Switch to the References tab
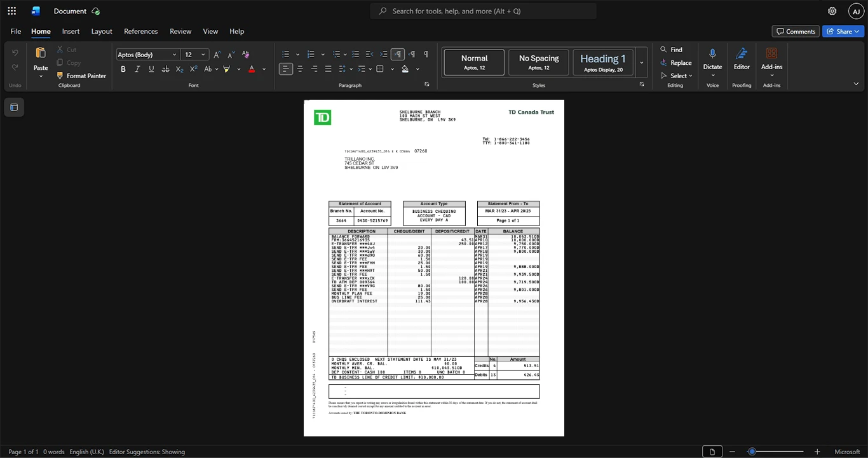The height and width of the screenshot is (458, 868). (140, 31)
